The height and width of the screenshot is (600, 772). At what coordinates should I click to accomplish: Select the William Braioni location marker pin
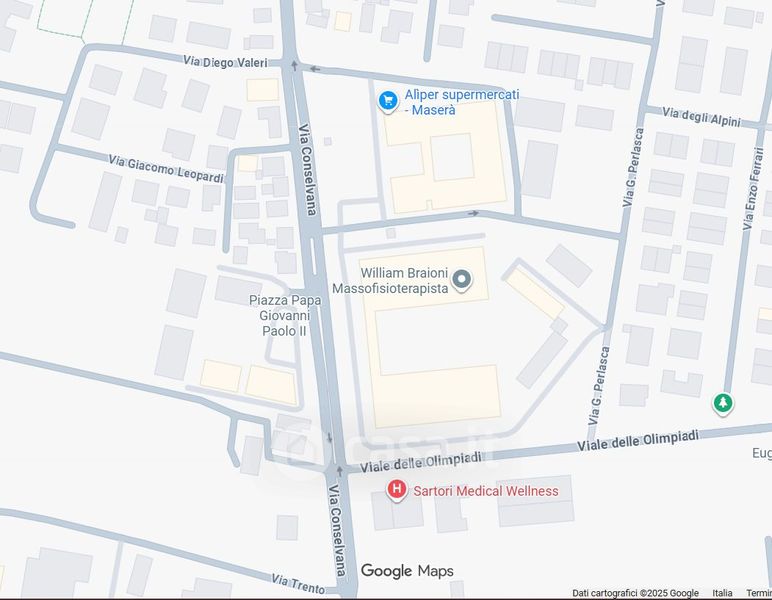tap(461, 280)
